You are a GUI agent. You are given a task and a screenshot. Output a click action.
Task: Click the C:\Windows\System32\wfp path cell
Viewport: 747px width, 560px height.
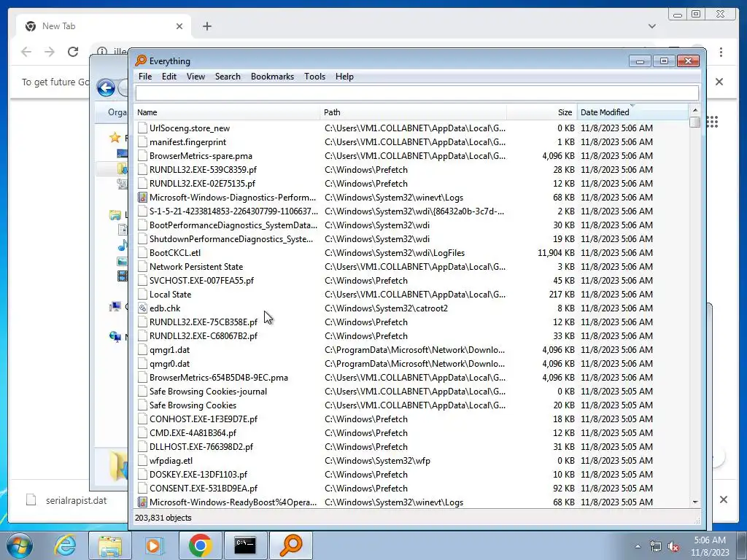(377, 461)
